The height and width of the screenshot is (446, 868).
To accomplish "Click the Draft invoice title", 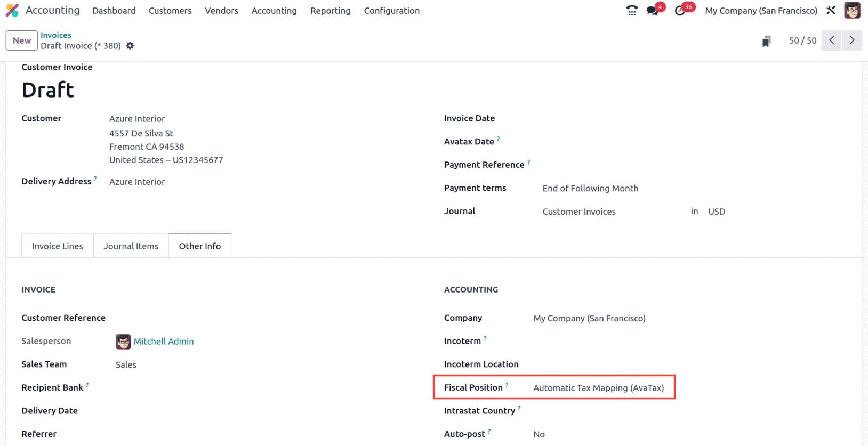I will (48, 90).
